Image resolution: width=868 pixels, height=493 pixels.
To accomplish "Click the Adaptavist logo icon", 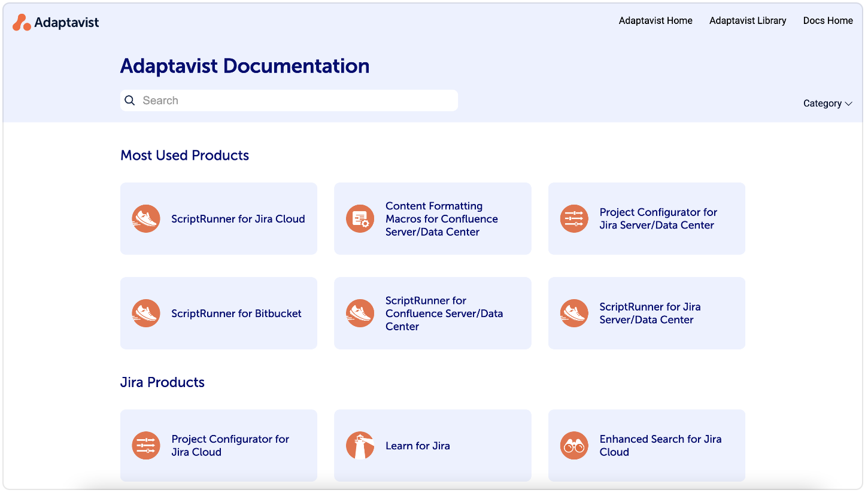I will [x=22, y=23].
